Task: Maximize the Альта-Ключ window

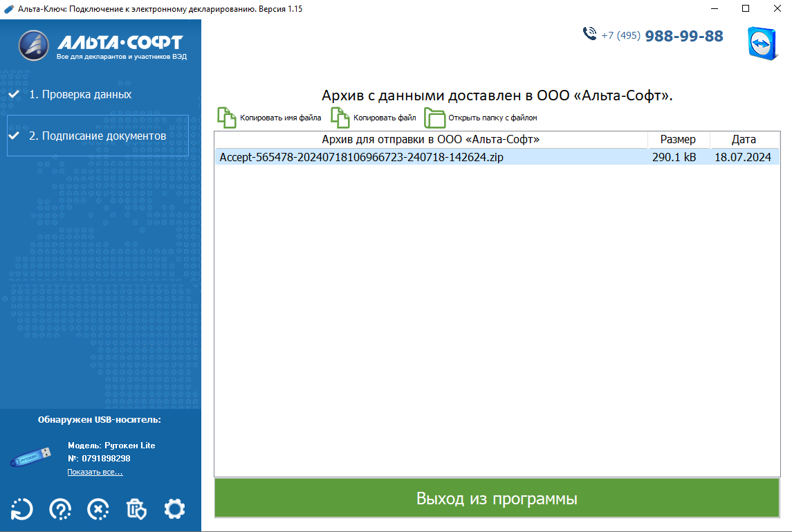Action: coord(746,8)
